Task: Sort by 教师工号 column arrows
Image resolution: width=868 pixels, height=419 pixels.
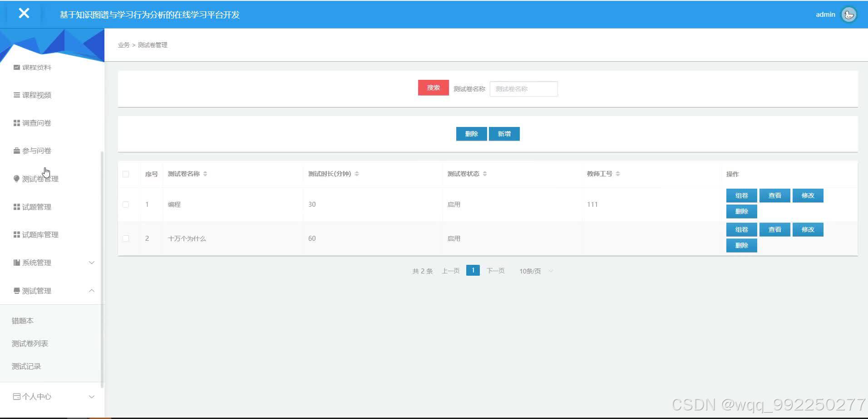Action: coord(618,174)
